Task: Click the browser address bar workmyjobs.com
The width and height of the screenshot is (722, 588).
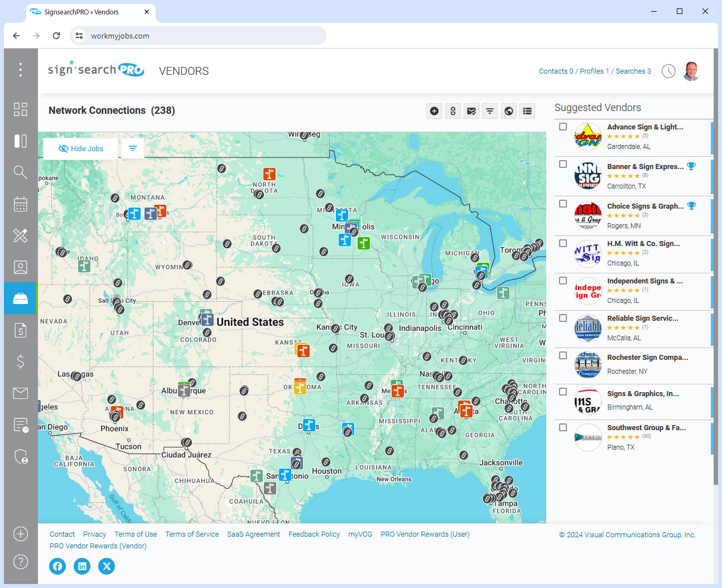Action: [x=198, y=36]
